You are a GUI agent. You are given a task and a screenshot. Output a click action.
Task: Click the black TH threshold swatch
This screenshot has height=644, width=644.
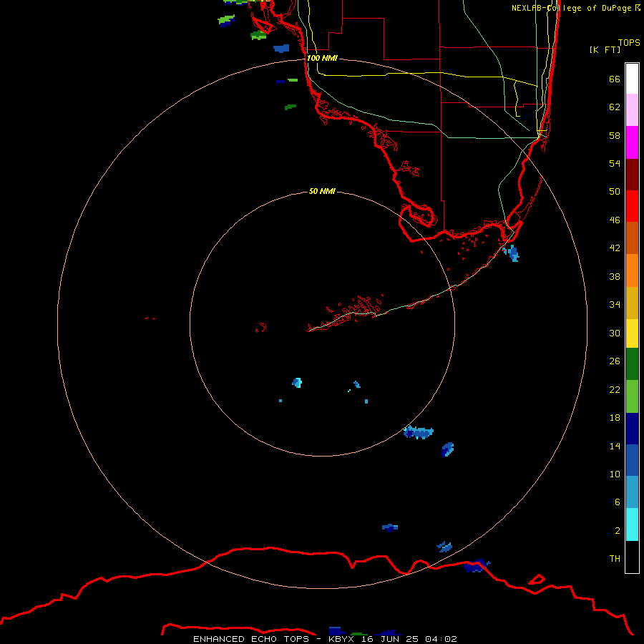point(632,557)
